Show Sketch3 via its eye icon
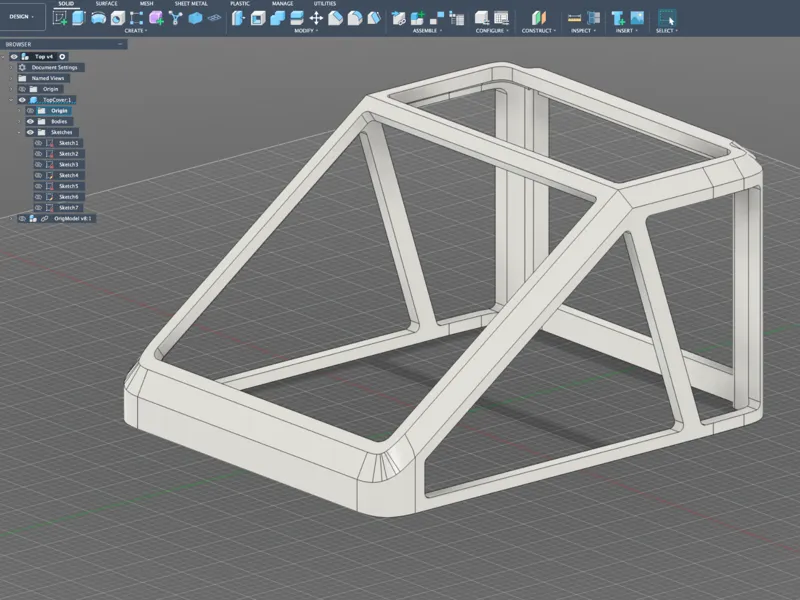 [x=38, y=164]
